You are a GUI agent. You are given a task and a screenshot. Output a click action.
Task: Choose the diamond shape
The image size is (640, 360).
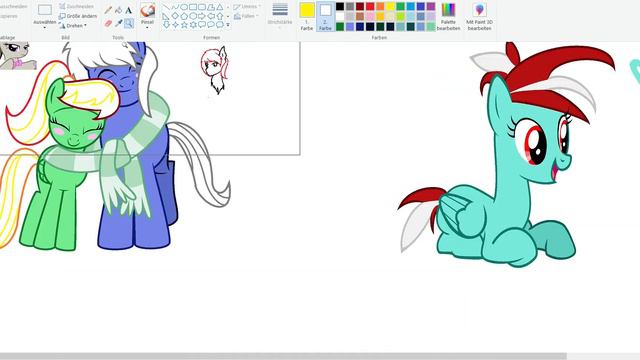[x=175, y=16]
